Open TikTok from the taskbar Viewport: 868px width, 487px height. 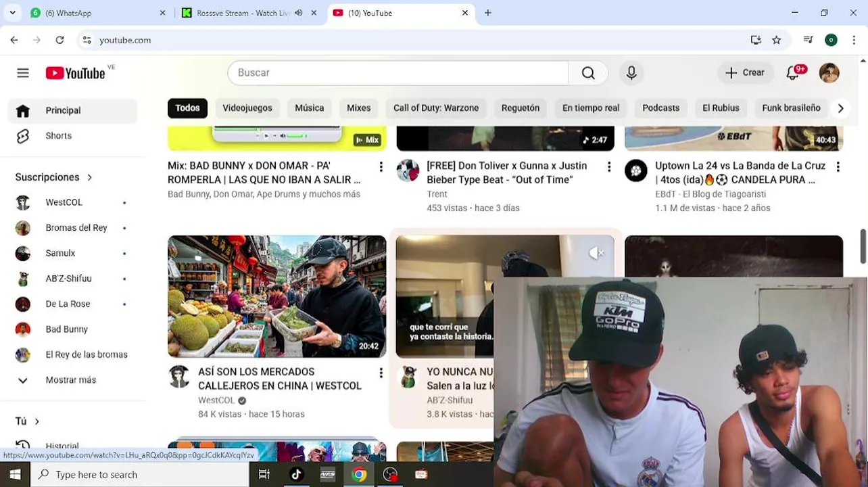[x=296, y=475]
